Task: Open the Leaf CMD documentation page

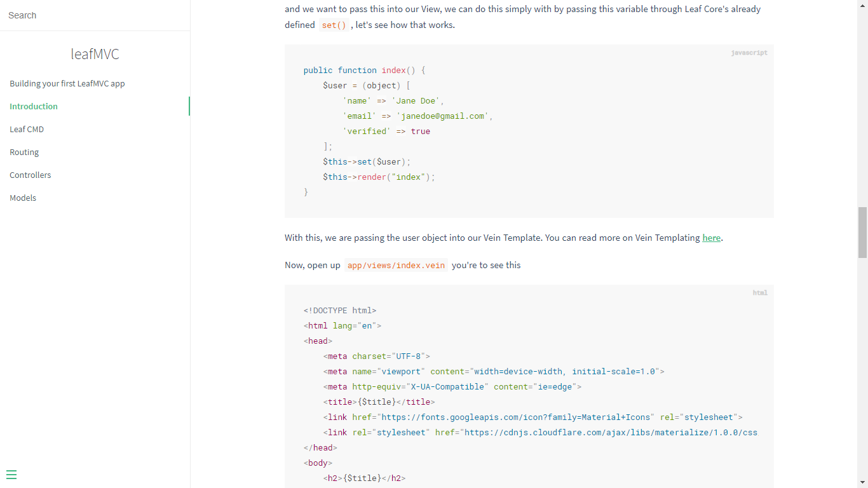Action: (x=27, y=129)
